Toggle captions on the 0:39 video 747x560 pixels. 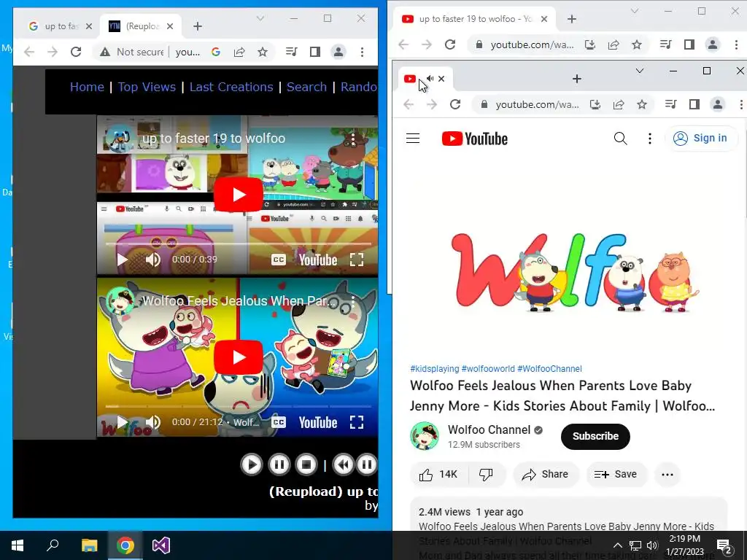tap(279, 260)
